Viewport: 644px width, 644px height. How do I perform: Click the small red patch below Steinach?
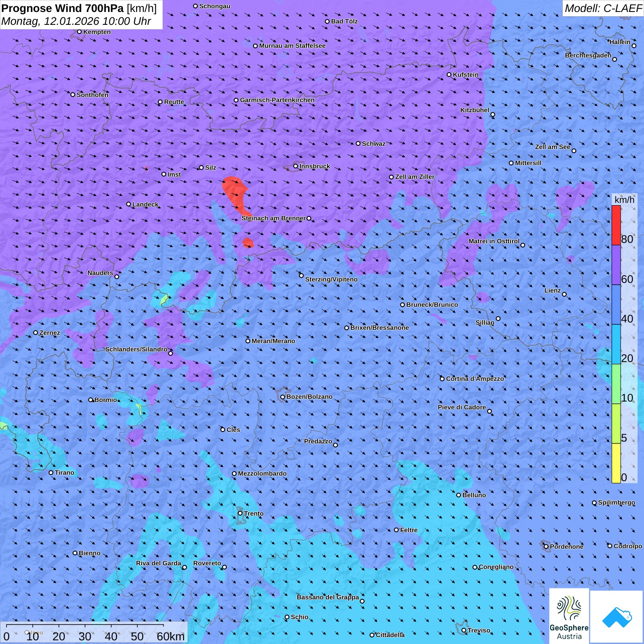[x=248, y=243]
